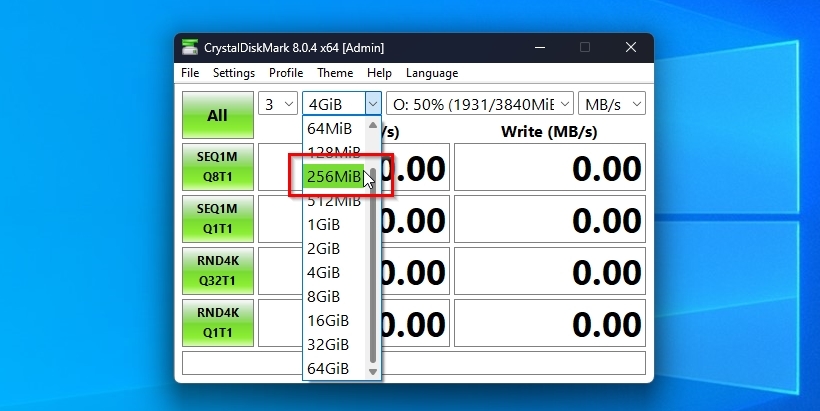Screen dimensions: 820x411
Task: Click the SEQ1M Q1T1 write result 0.00
Action: 550,219
